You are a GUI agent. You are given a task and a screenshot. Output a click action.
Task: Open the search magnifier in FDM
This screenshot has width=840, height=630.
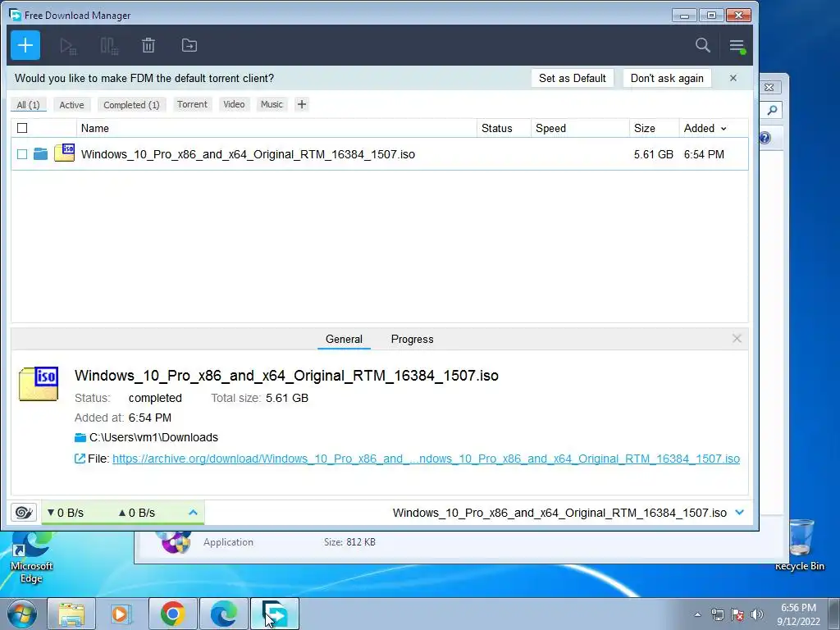(x=703, y=46)
